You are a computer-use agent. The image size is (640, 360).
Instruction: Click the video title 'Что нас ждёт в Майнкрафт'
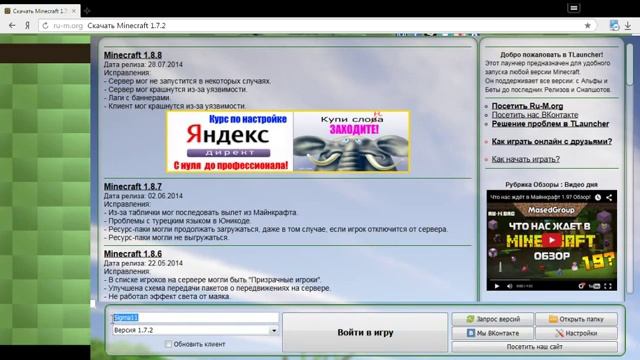pyautogui.click(x=540, y=197)
